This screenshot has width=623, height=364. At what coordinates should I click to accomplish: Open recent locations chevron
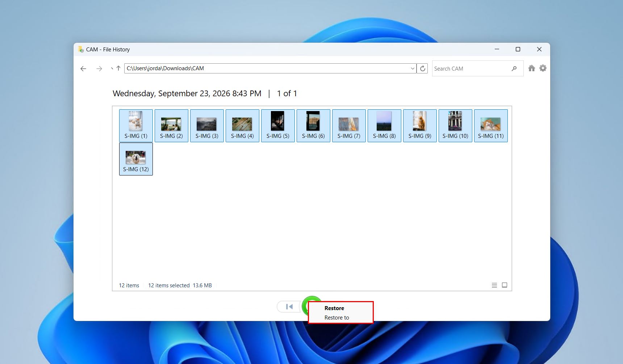[x=112, y=68]
